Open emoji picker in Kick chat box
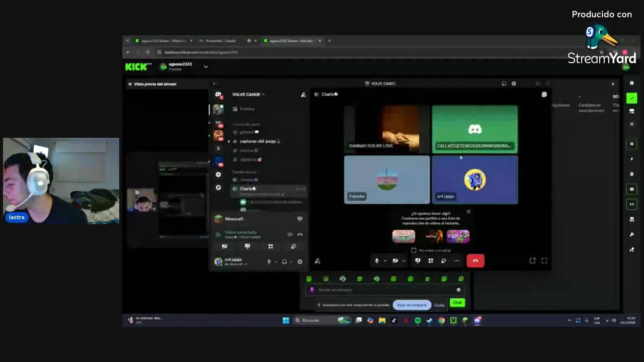This screenshot has height=362, width=644. point(458,290)
